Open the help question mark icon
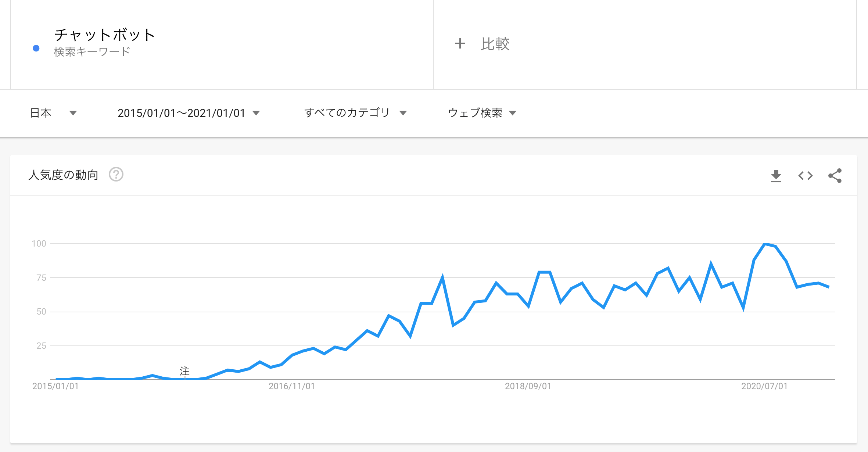The image size is (868, 452). tap(116, 175)
